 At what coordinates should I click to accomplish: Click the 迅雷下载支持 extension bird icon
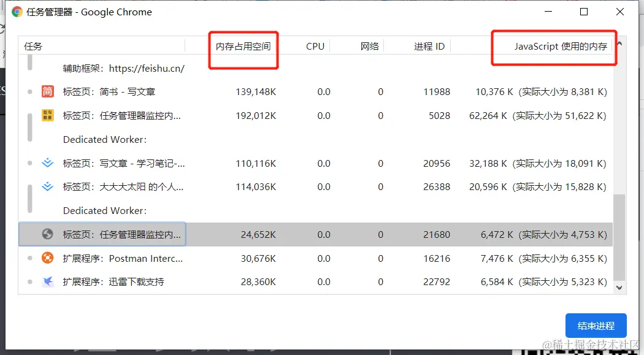48,281
